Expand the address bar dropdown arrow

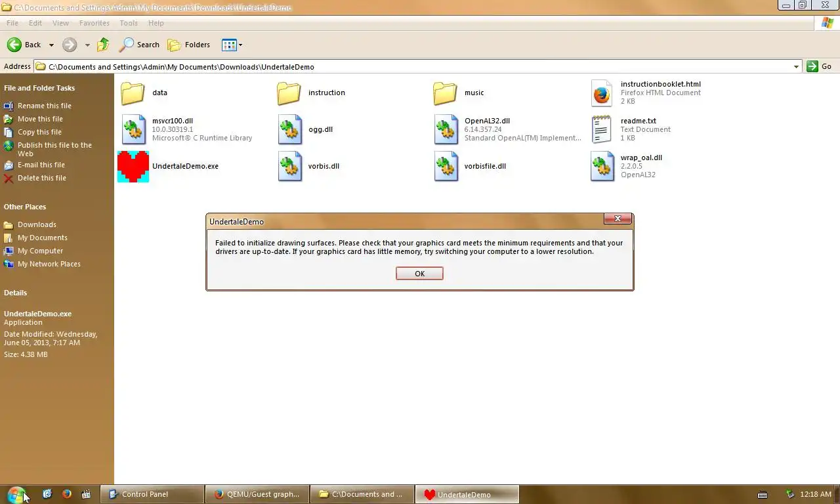[796, 66]
